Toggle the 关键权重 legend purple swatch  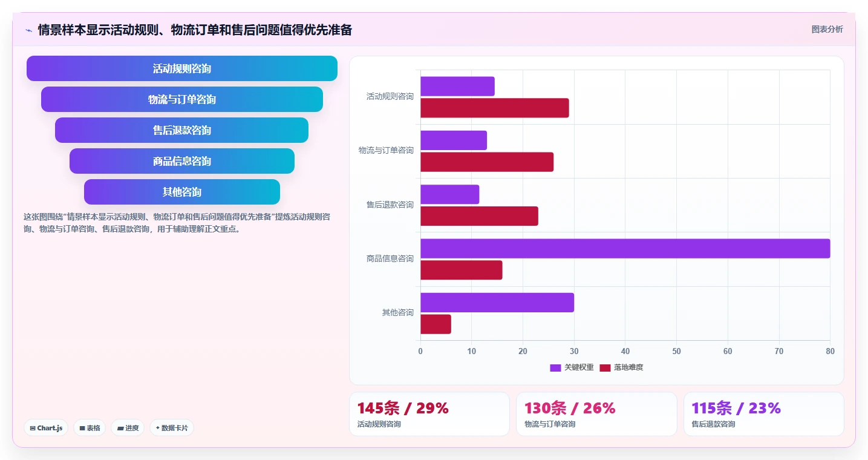click(x=555, y=367)
